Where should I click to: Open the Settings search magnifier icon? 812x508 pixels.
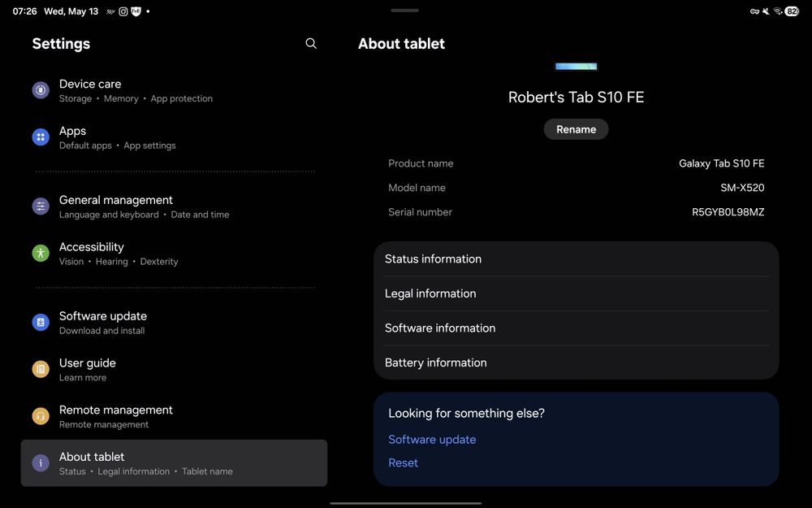point(311,44)
